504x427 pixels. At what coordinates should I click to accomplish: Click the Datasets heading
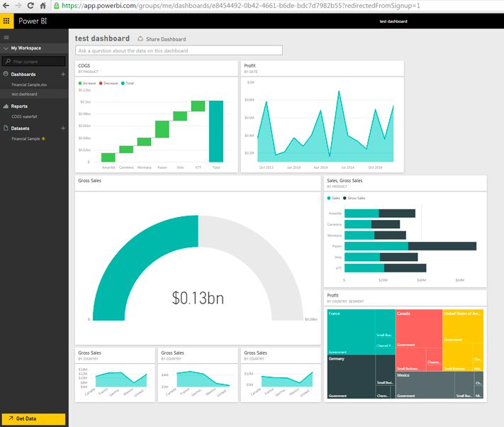pos(20,128)
